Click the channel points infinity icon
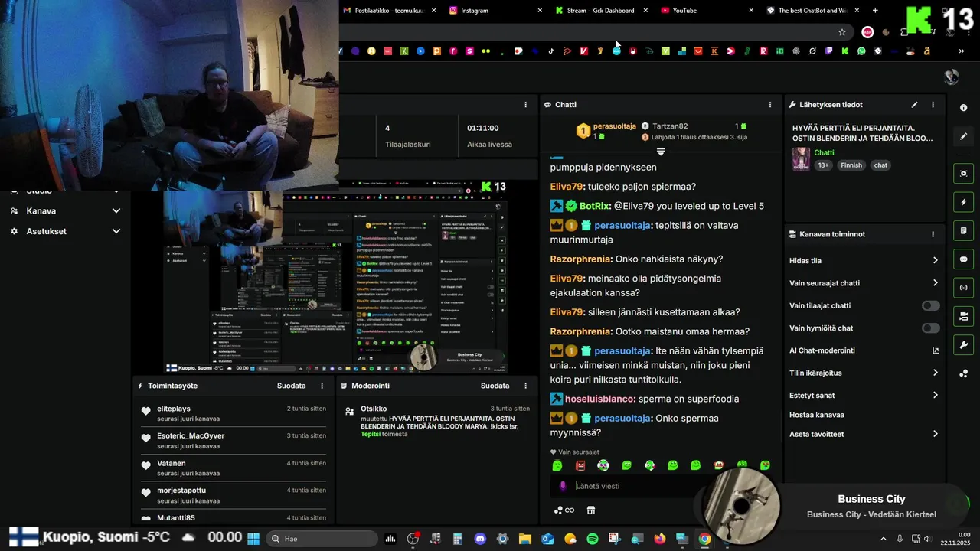 564,510
